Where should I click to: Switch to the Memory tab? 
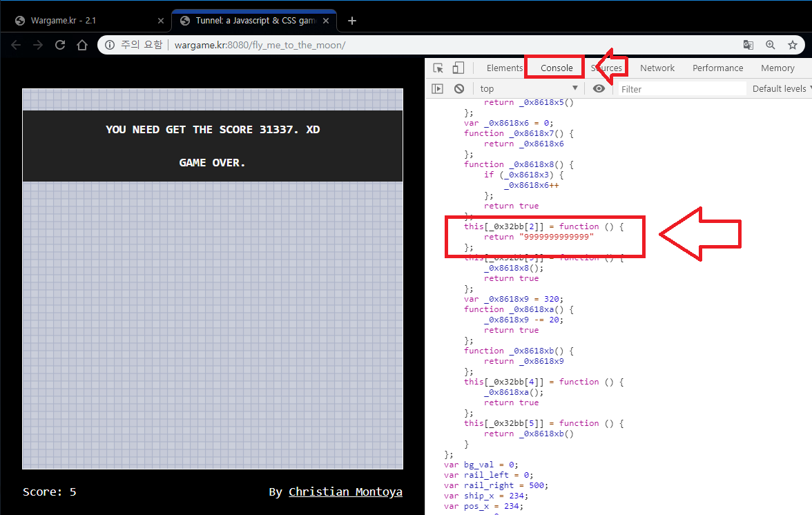click(x=777, y=68)
